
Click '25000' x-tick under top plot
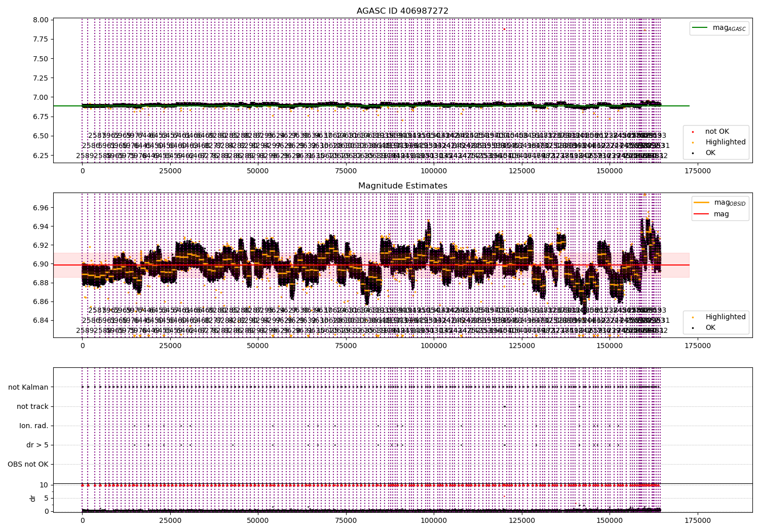point(170,171)
